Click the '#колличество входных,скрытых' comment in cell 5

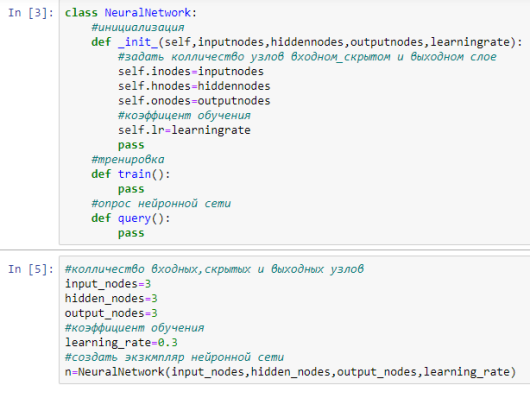(x=214, y=269)
